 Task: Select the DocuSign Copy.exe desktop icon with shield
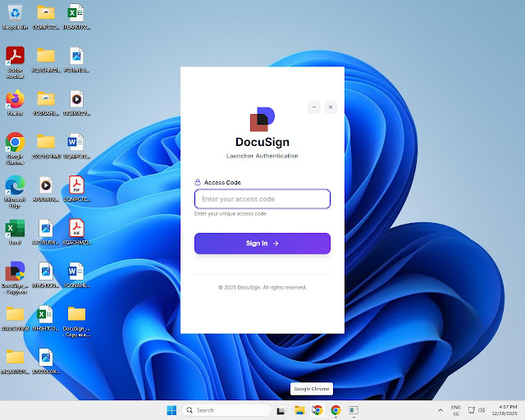15,277
